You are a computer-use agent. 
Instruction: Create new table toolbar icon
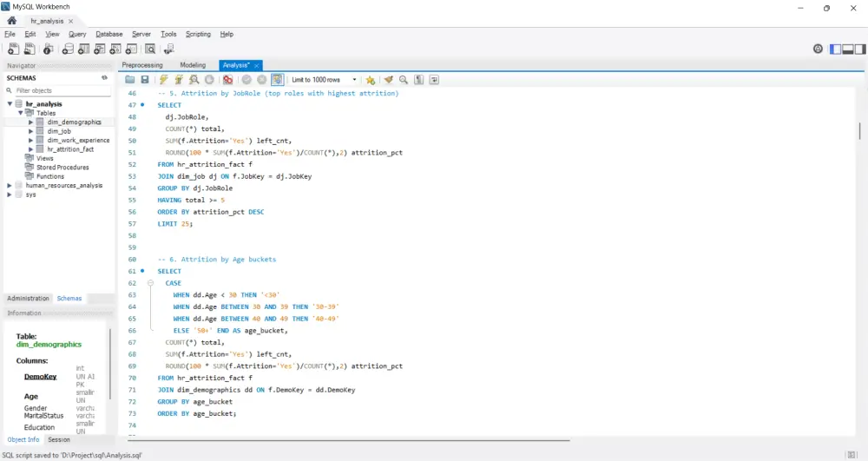click(x=83, y=49)
